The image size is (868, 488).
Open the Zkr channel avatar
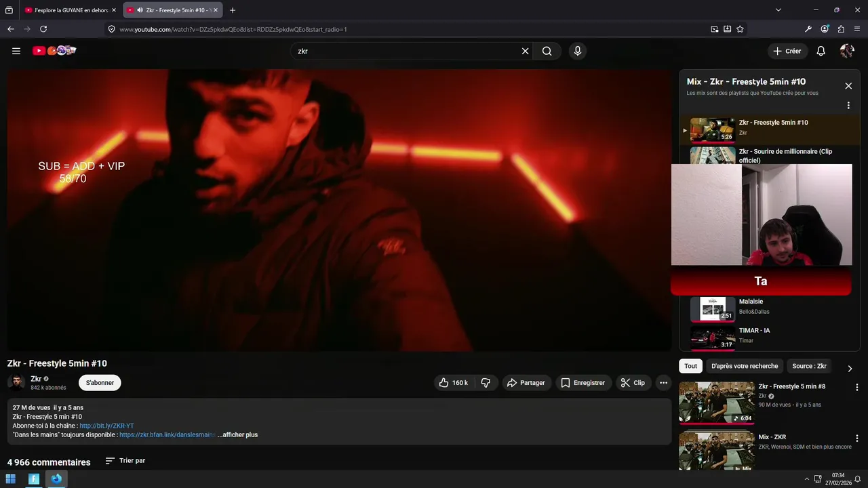coord(16,383)
